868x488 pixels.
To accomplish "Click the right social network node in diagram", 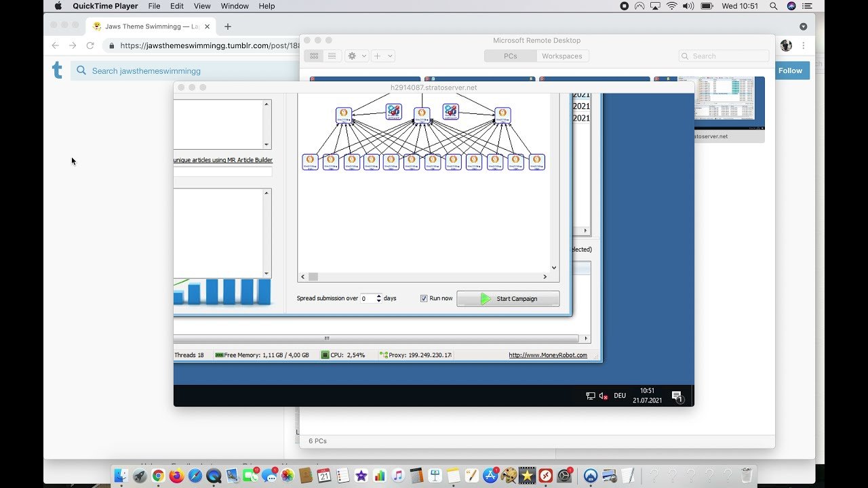I will [x=450, y=111].
